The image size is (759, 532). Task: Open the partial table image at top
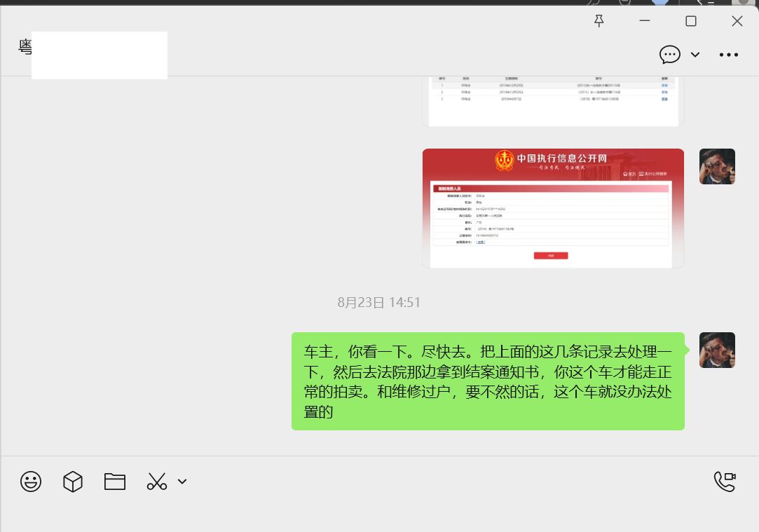[552, 100]
